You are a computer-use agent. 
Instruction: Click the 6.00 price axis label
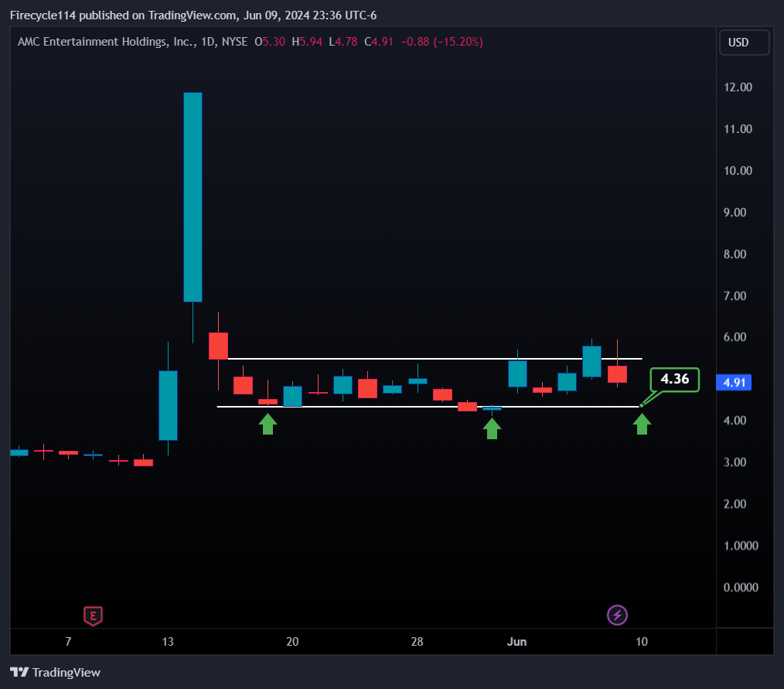pos(735,337)
